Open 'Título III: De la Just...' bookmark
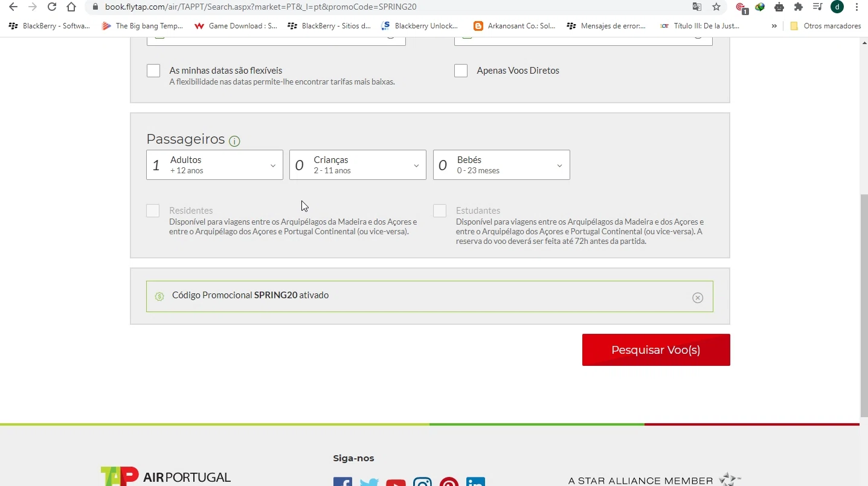868x486 pixels. 700,26
